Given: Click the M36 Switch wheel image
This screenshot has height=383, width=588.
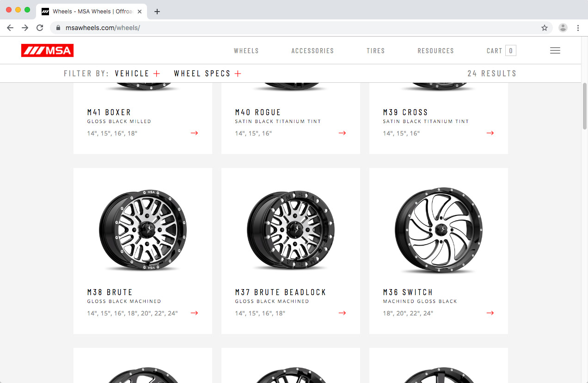Looking at the screenshot, I should click(439, 229).
